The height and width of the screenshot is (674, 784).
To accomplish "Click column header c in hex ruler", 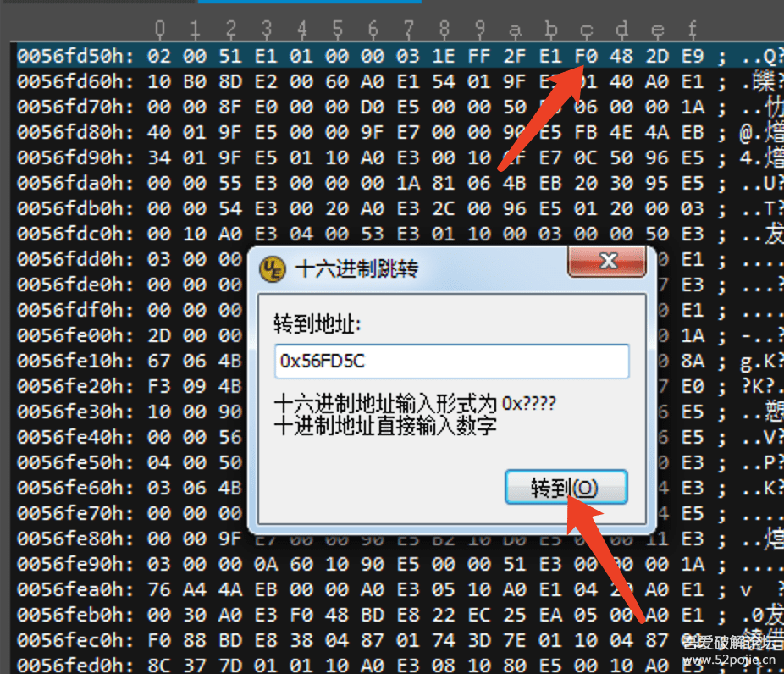I will click(x=586, y=30).
